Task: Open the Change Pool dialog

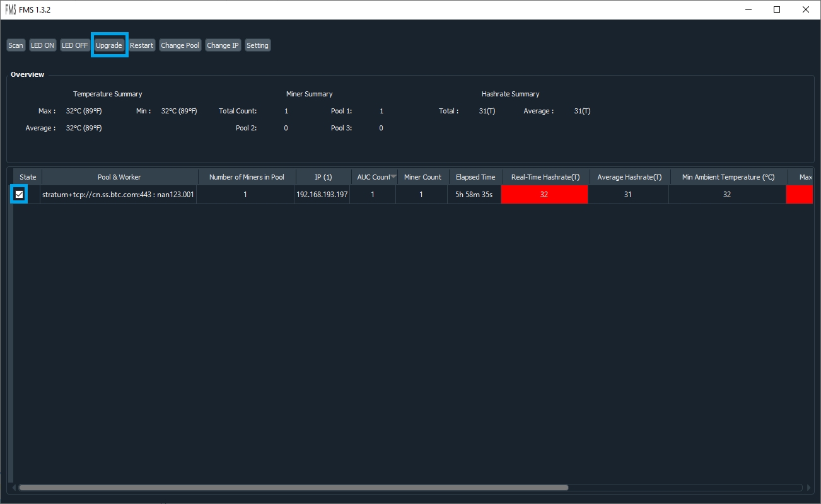Action: [x=180, y=45]
